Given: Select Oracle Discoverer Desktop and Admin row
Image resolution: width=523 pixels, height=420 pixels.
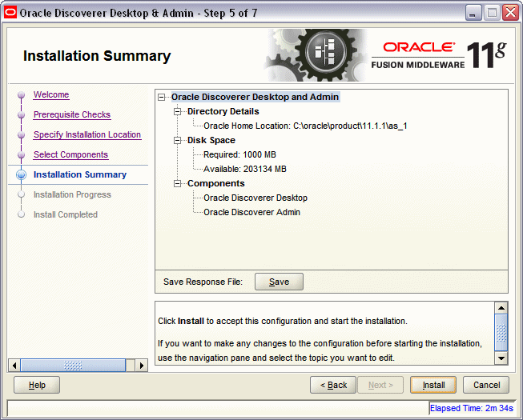Looking at the screenshot, I should pos(255,97).
